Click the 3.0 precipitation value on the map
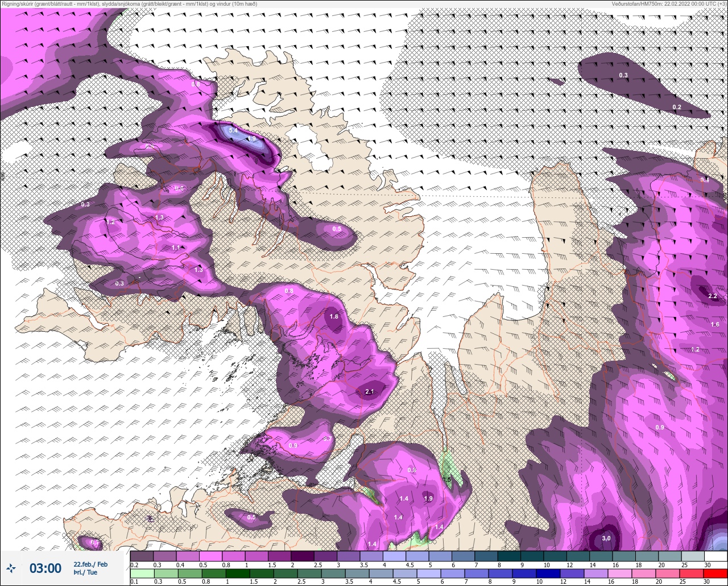Viewport: 728px width, 586px height. pyautogui.click(x=606, y=538)
